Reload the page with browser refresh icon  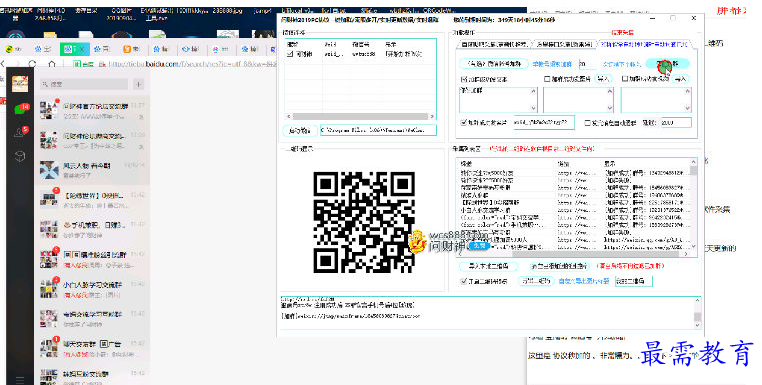(x=32, y=64)
